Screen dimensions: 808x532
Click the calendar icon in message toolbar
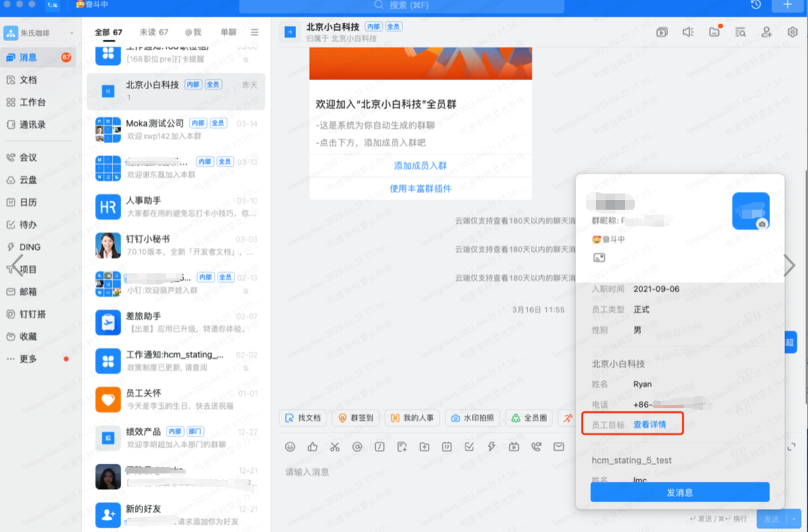click(x=447, y=447)
